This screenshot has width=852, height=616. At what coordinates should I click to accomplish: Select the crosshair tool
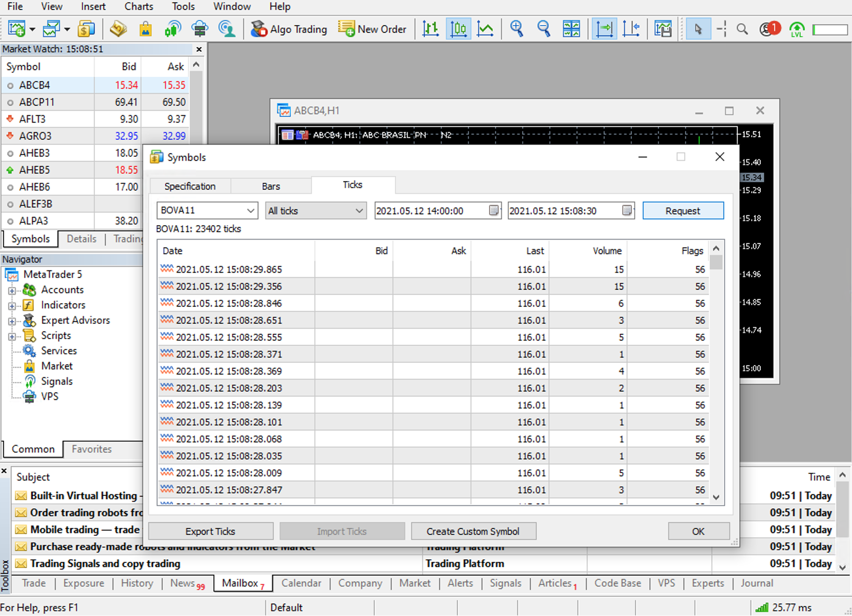721,29
